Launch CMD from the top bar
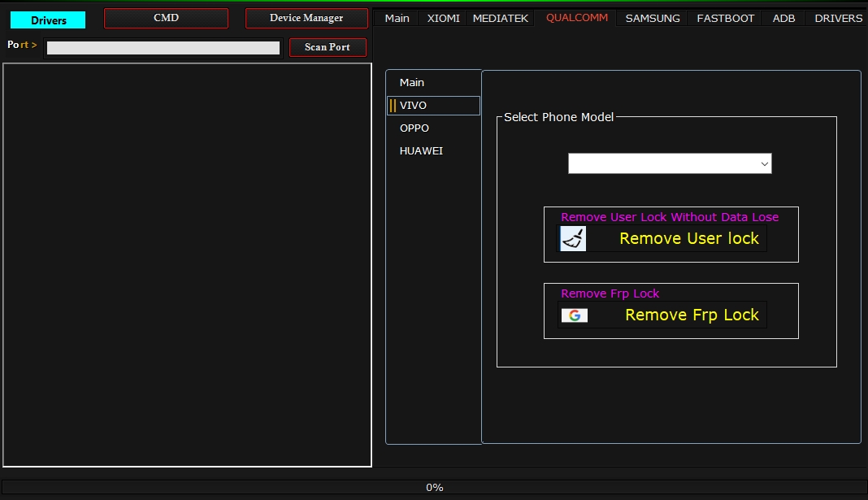Image resolution: width=868 pixels, height=500 pixels. (x=166, y=18)
